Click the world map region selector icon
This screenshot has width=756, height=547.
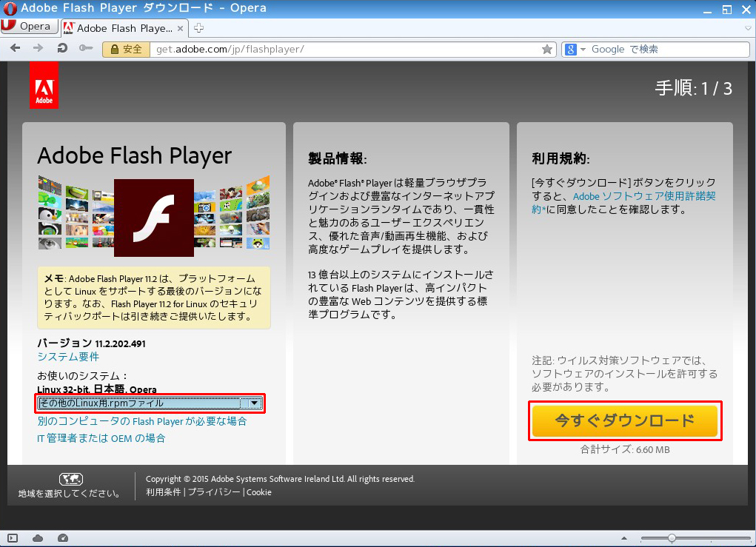70,479
